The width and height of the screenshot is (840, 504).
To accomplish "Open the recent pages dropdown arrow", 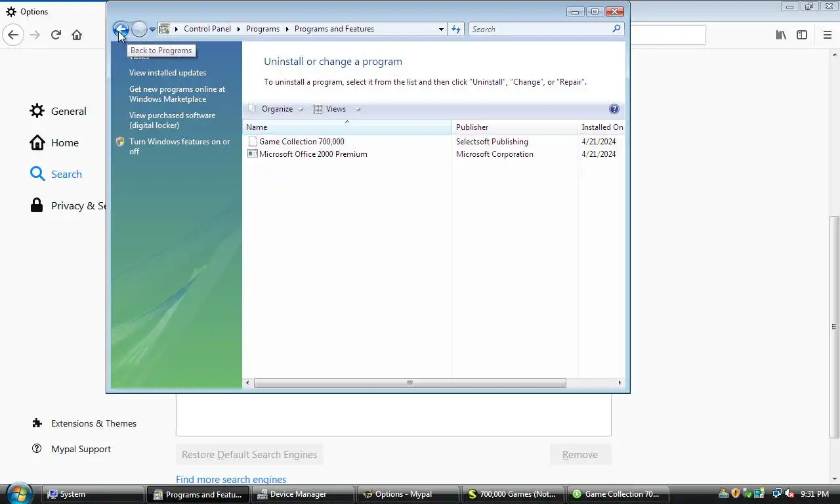I will [x=152, y=30].
